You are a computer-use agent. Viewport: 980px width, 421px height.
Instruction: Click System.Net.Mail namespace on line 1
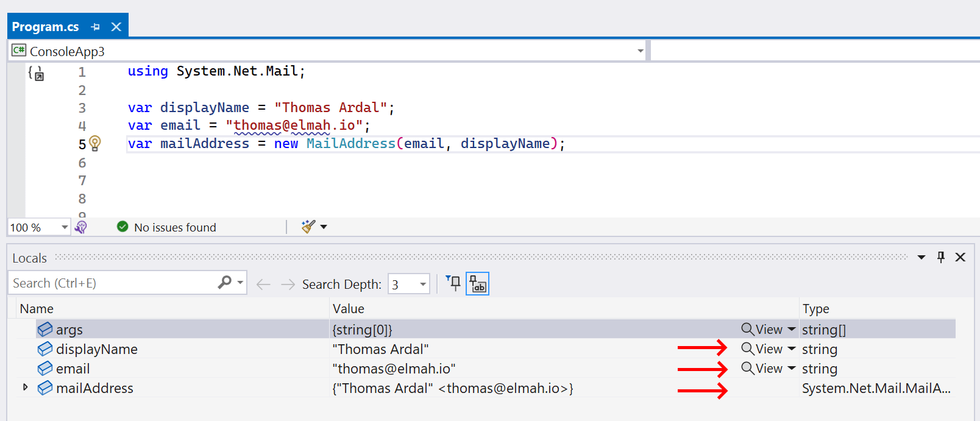[x=237, y=71]
